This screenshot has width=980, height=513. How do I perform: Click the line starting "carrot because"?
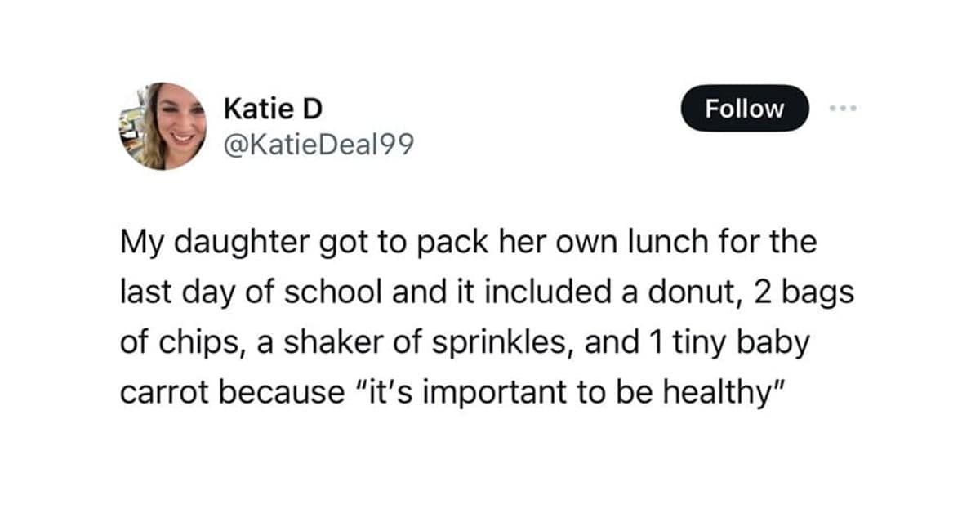pos(452,390)
